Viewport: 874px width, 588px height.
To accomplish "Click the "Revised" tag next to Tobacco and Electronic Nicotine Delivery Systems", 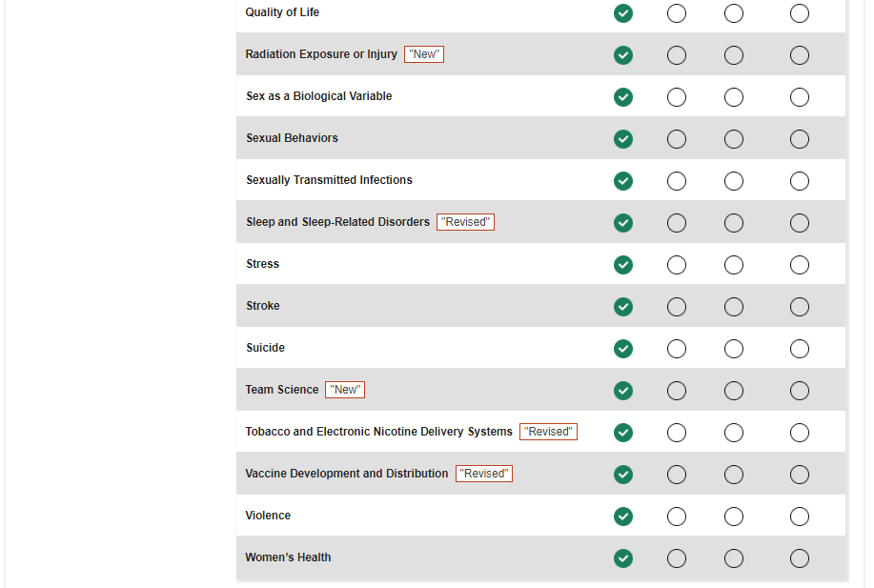I will coord(548,432).
